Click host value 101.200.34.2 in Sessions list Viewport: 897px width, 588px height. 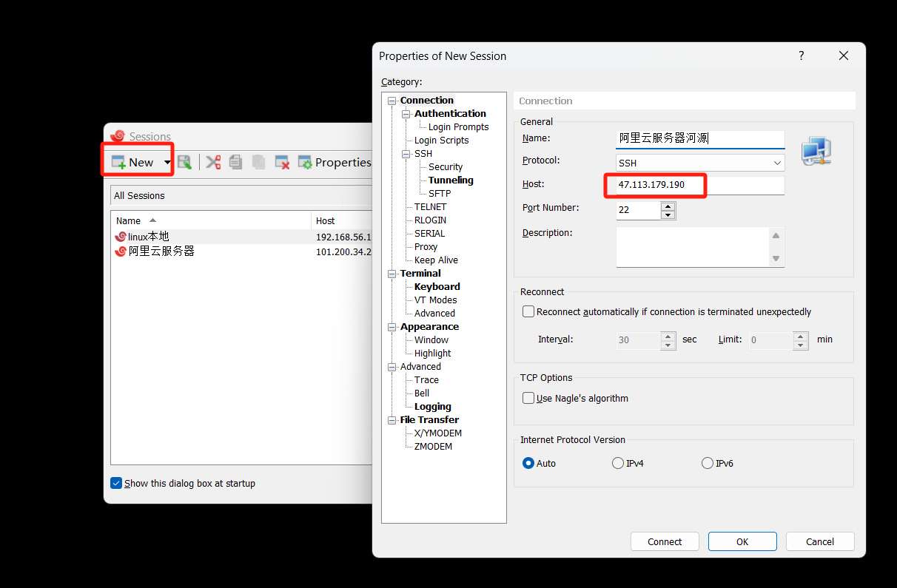click(x=343, y=251)
